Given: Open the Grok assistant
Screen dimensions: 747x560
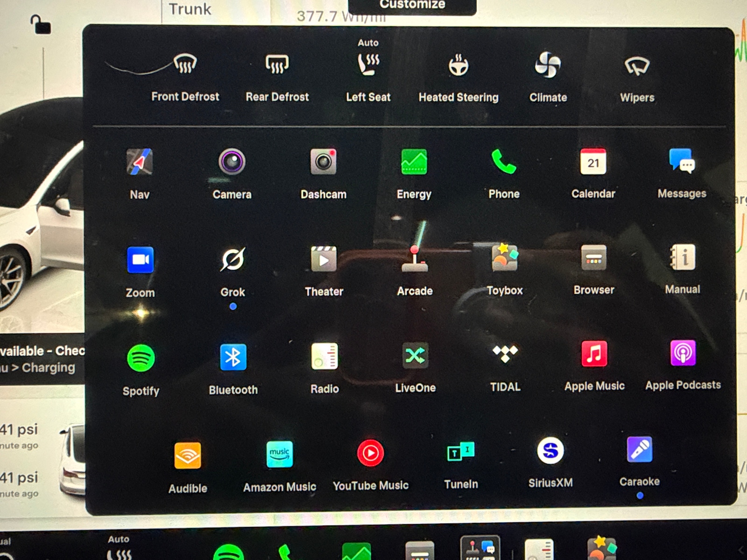Looking at the screenshot, I should [x=233, y=259].
